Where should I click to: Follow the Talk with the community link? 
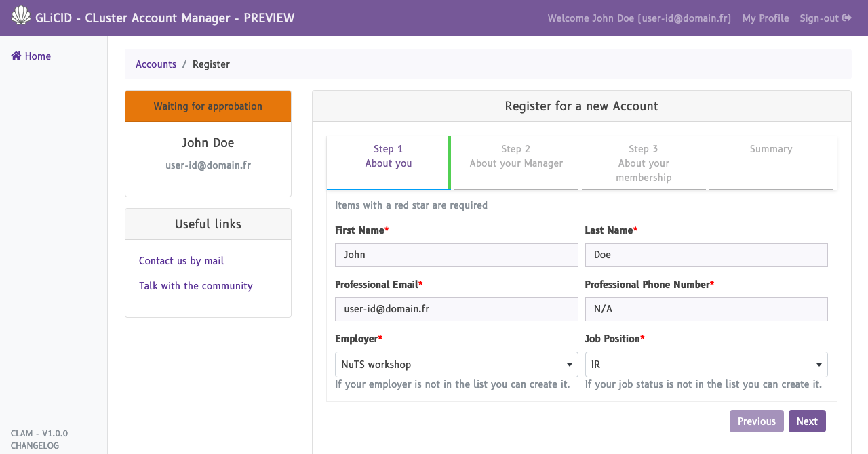coord(195,286)
